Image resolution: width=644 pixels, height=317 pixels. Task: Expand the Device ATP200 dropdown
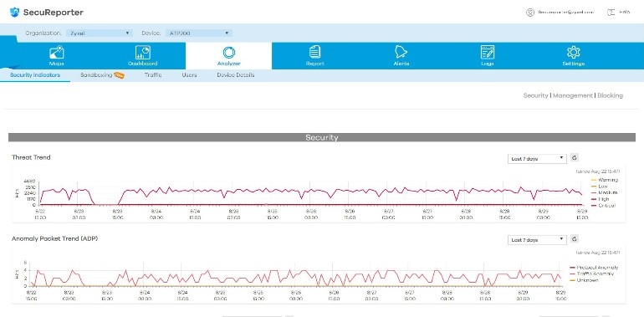[x=199, y=33]
